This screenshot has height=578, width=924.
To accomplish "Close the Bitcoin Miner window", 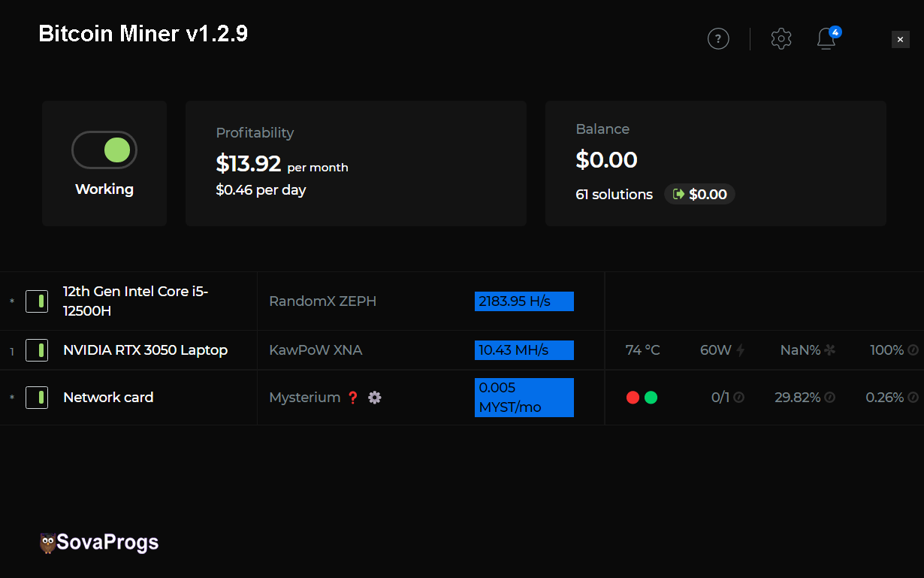I will (x=901, y=40).
